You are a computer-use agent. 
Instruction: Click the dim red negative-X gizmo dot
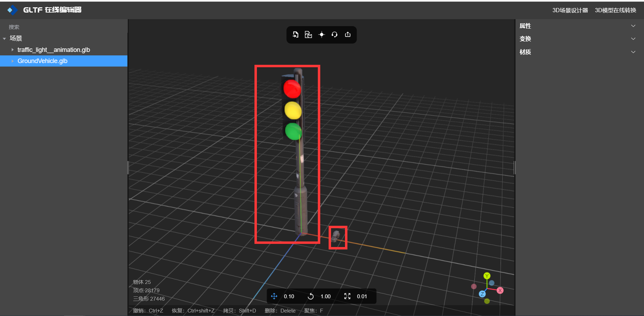tap(474, 286)
